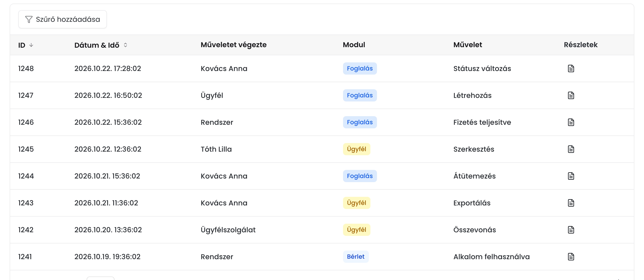
Task: Open the details document icon for entry 1247
Action: (571, 95)
